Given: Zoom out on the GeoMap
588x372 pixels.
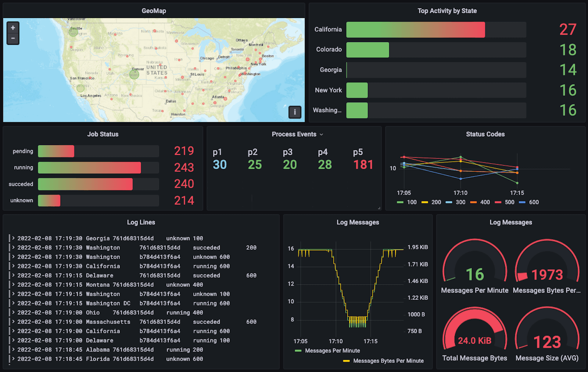Looking at the screenshot, I should click(x=13, y=38).
